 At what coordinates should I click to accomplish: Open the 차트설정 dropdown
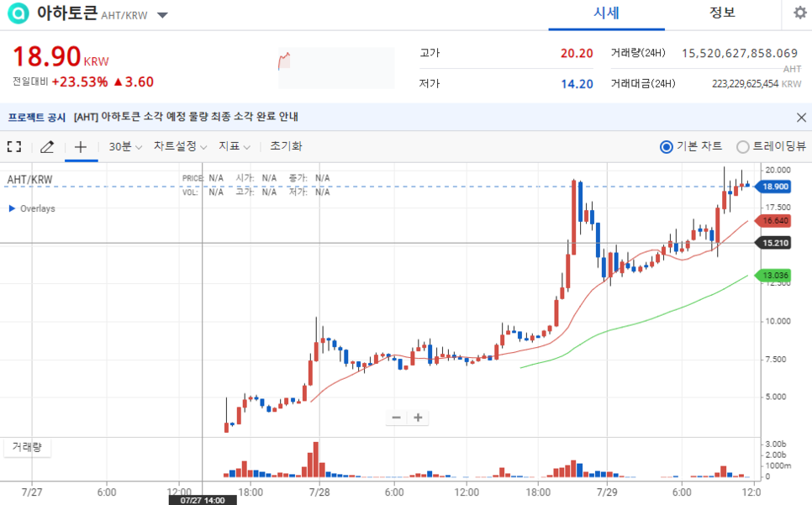pyautogui.click(x=180, y=146)
